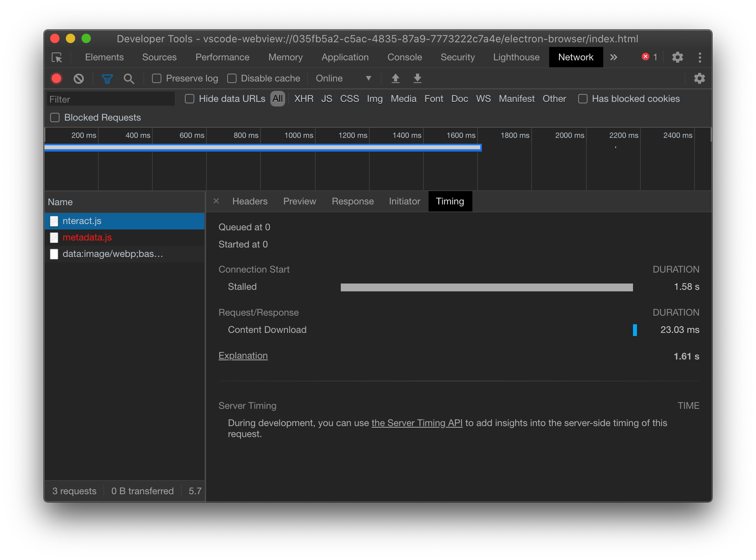756x560 pixels.
Task: Open the Server Timing API link
Action: pyautogui.click(x=417, y=423)
